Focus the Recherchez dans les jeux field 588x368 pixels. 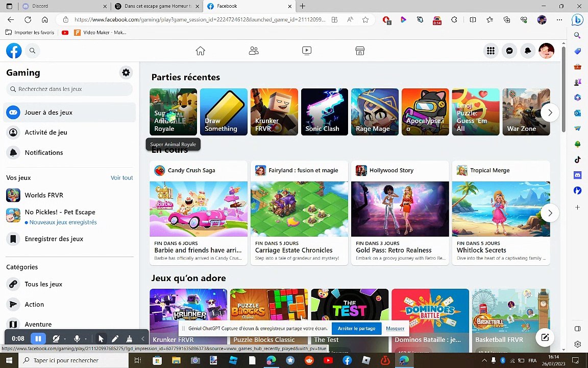[70, 89]
